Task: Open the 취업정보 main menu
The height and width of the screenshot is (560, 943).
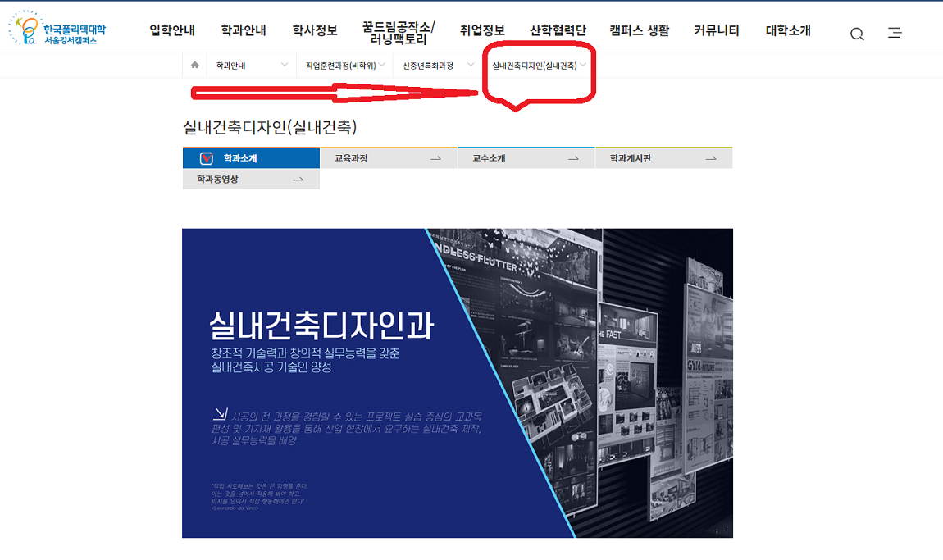Action: (x=482, y=30)
